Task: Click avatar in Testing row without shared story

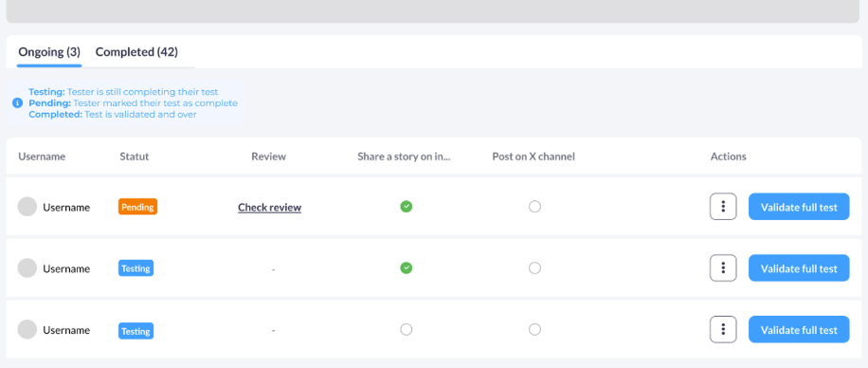Action: pos(27,329)
